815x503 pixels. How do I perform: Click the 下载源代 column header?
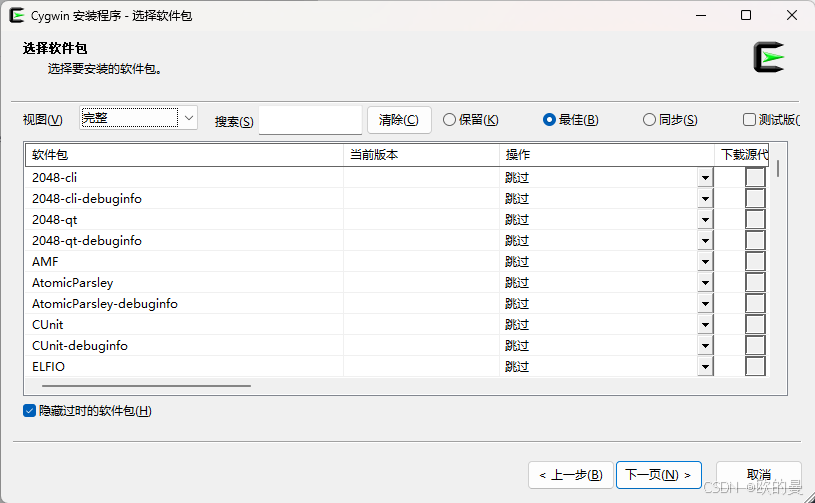[x=742, y=155]
